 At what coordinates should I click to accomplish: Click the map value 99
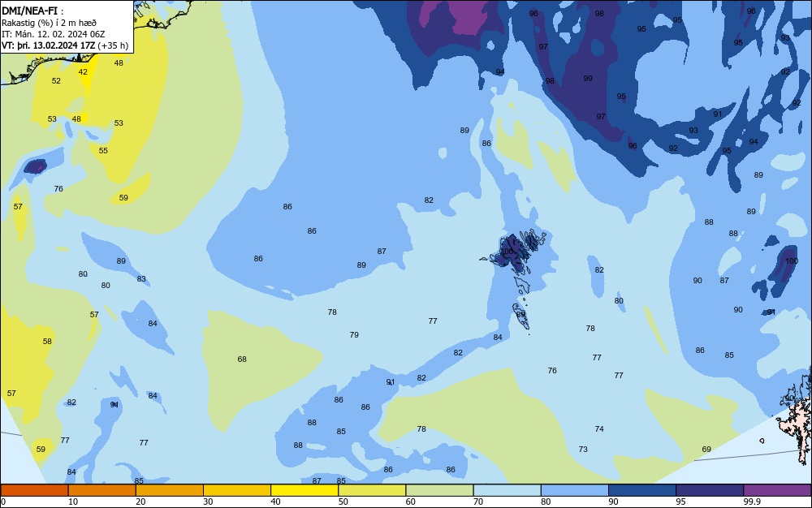click(588, 79)
